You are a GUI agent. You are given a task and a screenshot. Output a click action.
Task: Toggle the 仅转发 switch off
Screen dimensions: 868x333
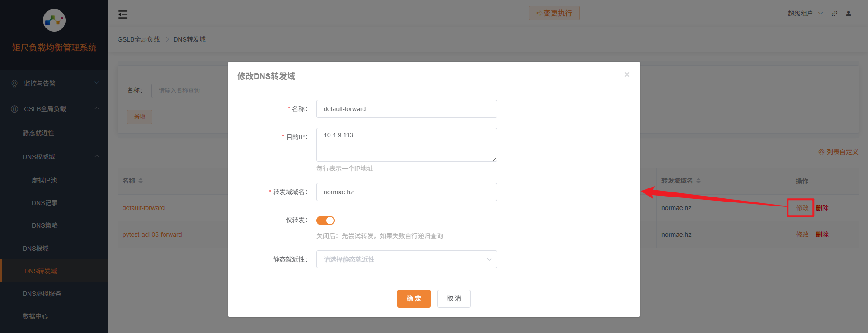pos(325,220)
